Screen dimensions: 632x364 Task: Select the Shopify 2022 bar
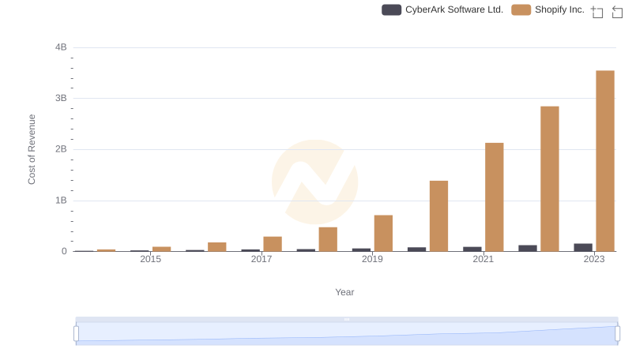pos(550,178)
